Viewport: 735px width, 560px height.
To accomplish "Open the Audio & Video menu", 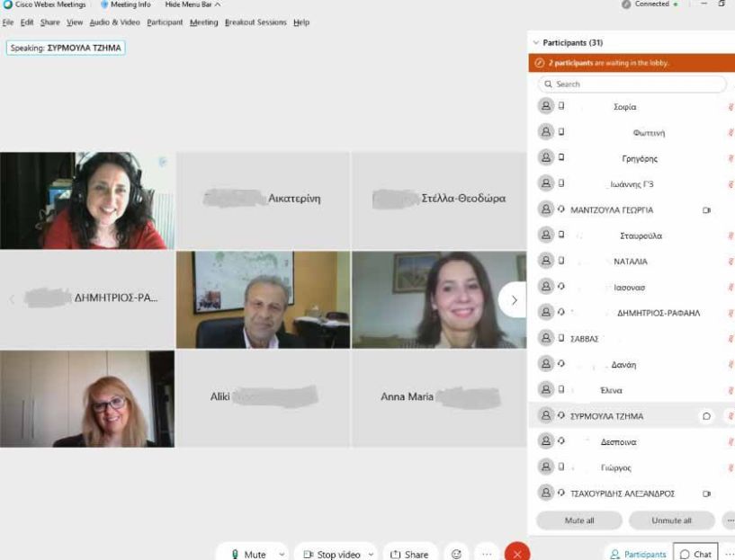I will 114,22.
